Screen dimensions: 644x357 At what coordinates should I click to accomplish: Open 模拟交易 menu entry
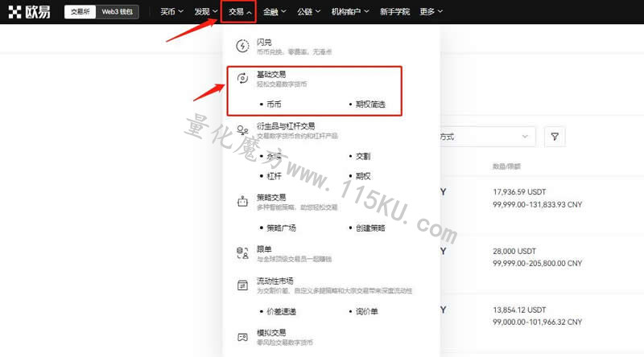coord(271,333)
